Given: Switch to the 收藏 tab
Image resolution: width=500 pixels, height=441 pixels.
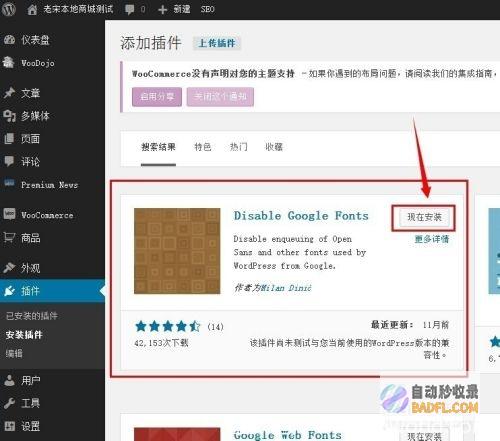Looking at the screenshot, I should [x=274, y=147].
